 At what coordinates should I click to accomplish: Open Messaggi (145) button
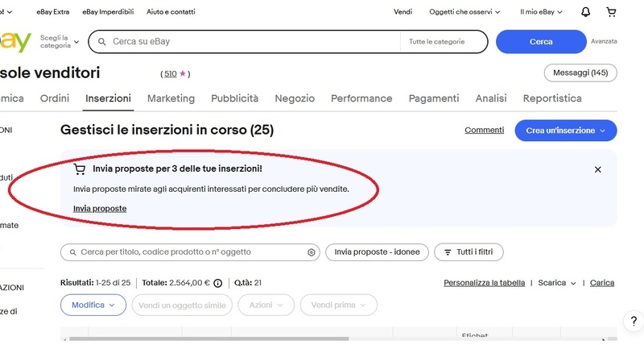click(580, 73)
